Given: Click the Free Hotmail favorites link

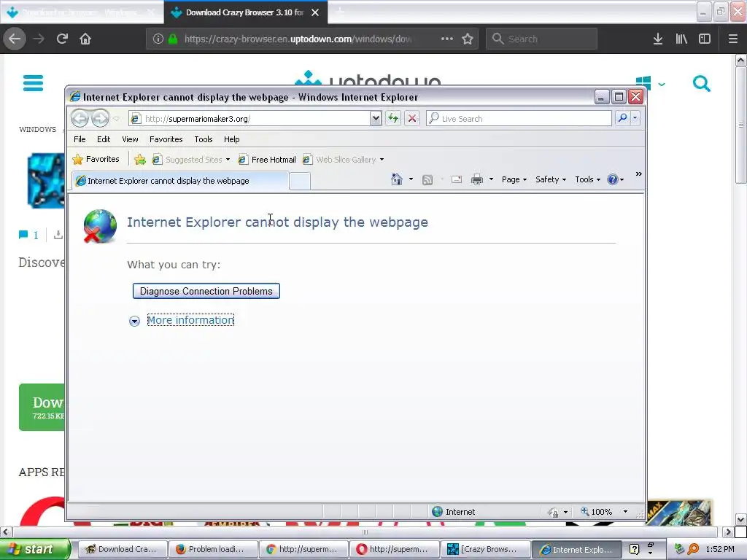Looking at the screenshot, I should click(267, 160).
